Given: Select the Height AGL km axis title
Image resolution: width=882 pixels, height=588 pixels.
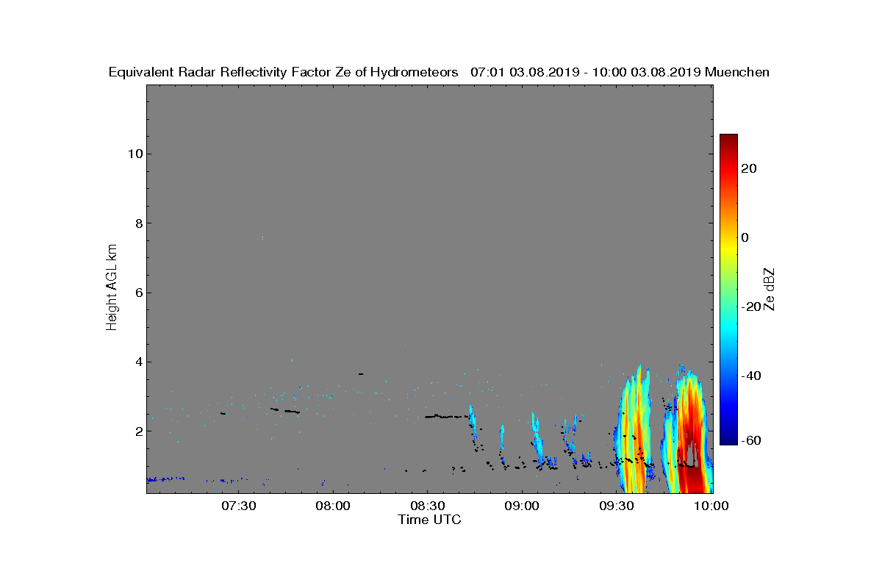Looking at the screenshot, I should pyautogui.click(x=112, y=288).
